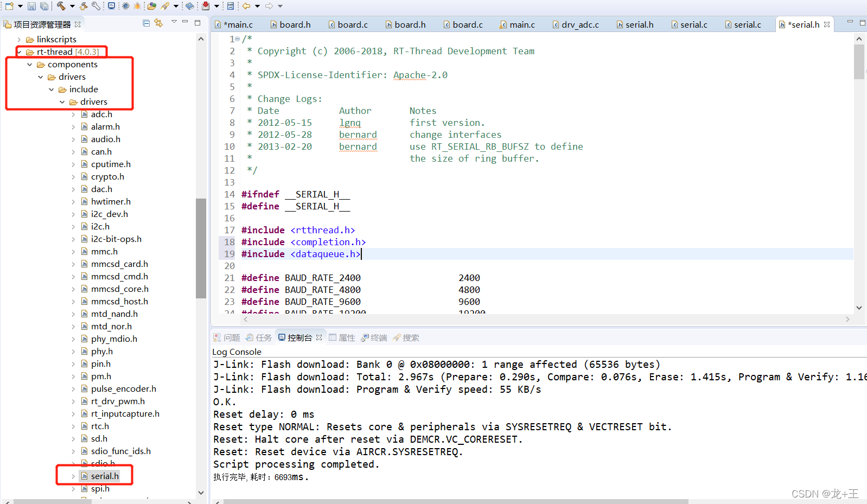The height and width of the screenshot is (504, 867).
Task: Expand the adc.h tree entry
Action: (x=73, y=114)
